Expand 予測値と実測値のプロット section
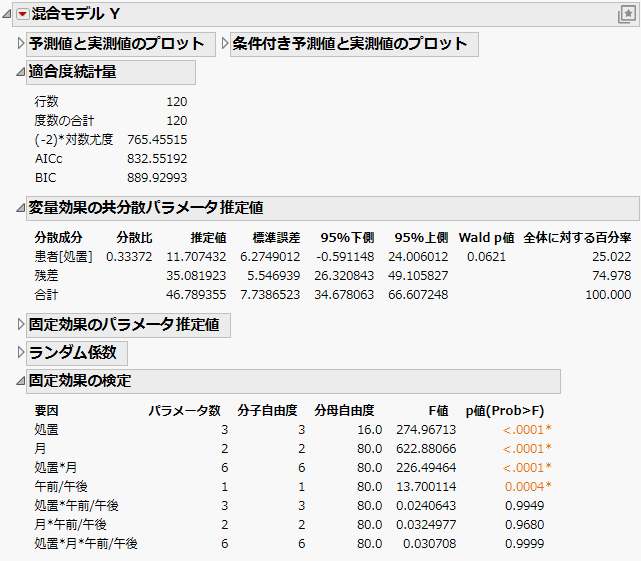 pos(20,43)
